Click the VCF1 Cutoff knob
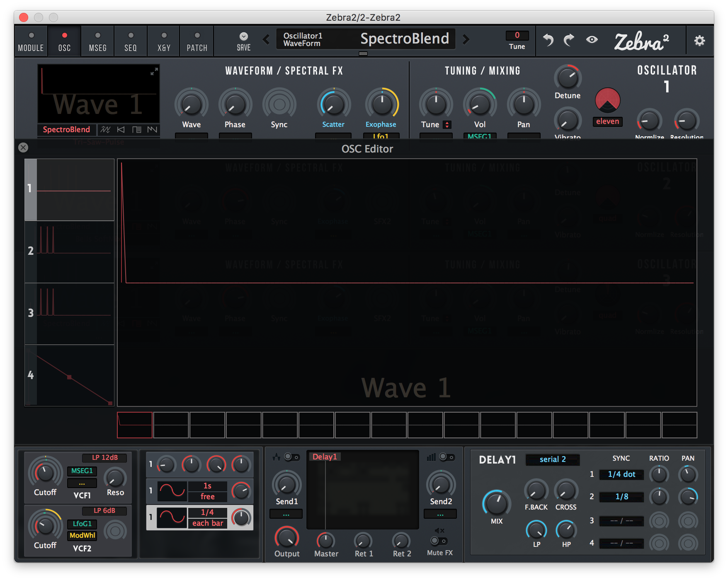The height and width of the screenshot is (580, 728). [x=45, y=473]
